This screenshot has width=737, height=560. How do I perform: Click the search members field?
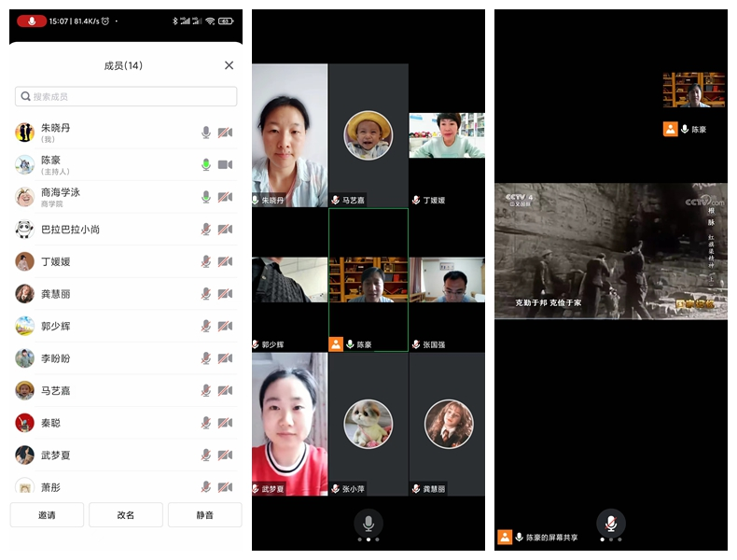coord(126,96)
